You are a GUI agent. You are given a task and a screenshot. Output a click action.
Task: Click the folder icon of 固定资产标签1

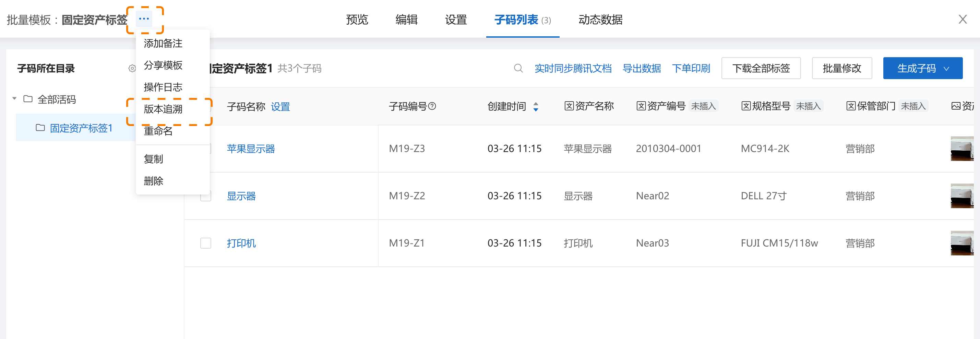click(x=40, y=128)
